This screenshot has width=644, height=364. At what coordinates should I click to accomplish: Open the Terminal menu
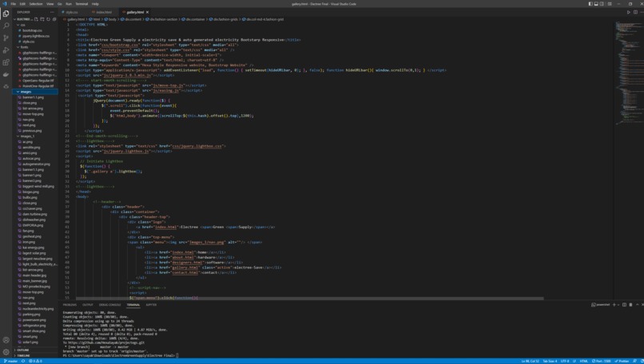(81, 4)
